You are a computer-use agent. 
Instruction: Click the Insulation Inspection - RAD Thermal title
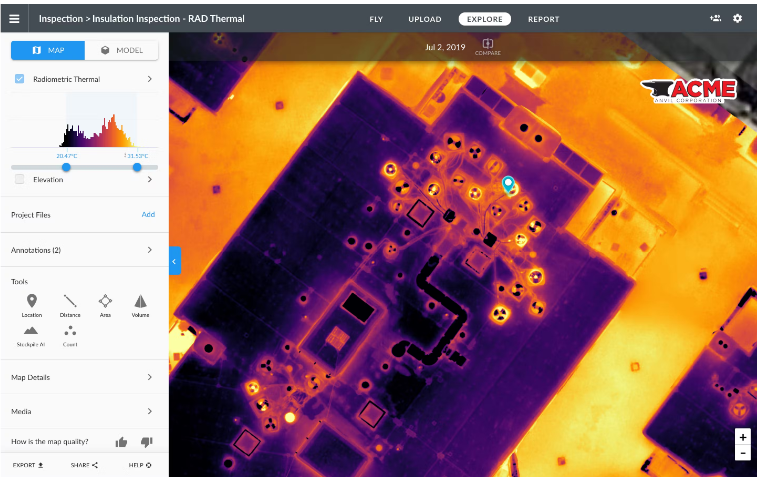[168, 19]
